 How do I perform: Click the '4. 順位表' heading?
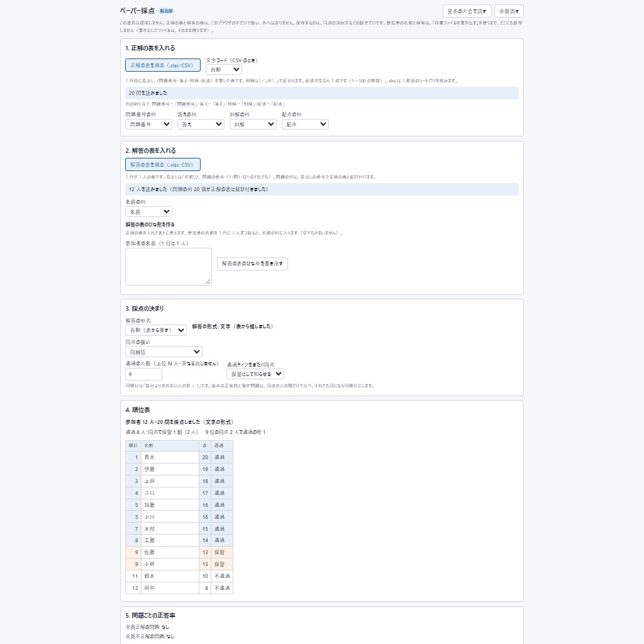(x=138, y=410)
